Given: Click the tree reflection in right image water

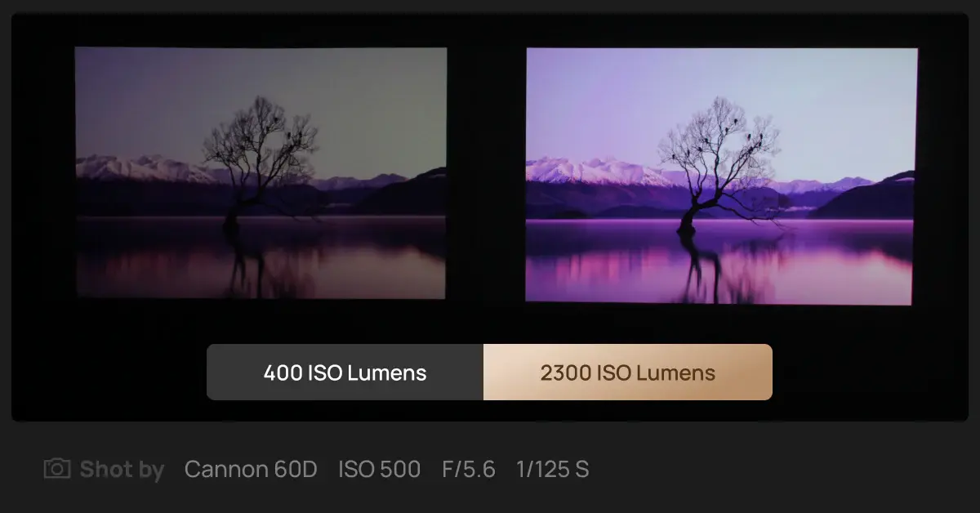Looking at the screenshot, I should click(709, 265).
